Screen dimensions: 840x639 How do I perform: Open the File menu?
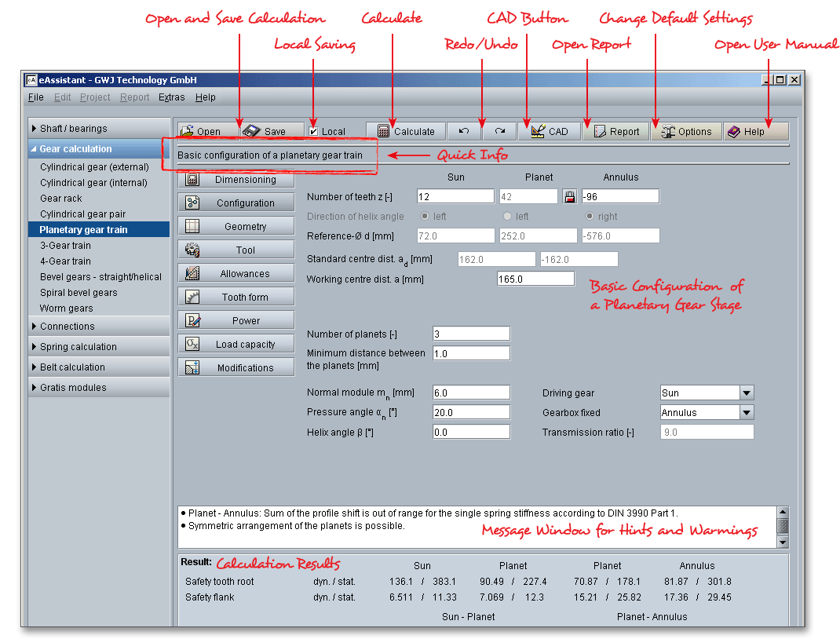coord(36,97)
